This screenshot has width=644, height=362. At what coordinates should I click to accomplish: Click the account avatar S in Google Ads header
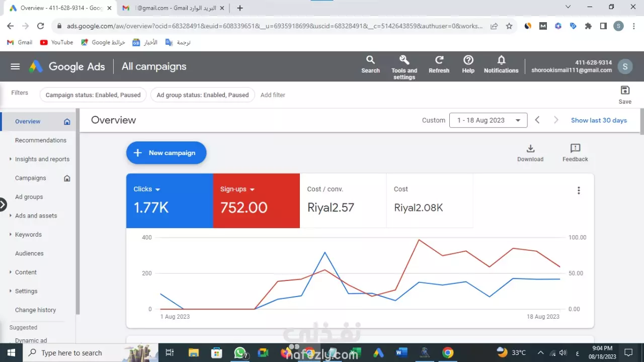[x=625, y=66]
